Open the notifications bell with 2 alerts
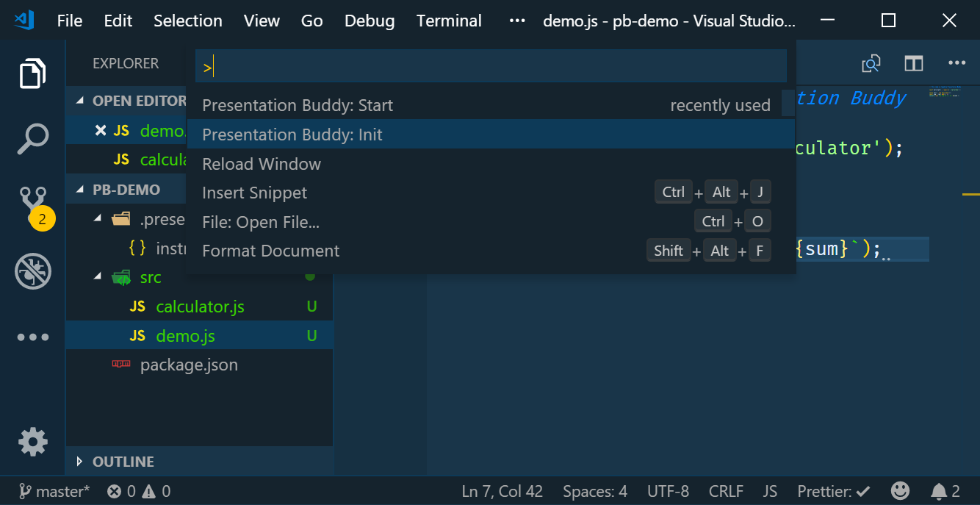The width and height of the screenshot is (980, 505). click(945, 491)
